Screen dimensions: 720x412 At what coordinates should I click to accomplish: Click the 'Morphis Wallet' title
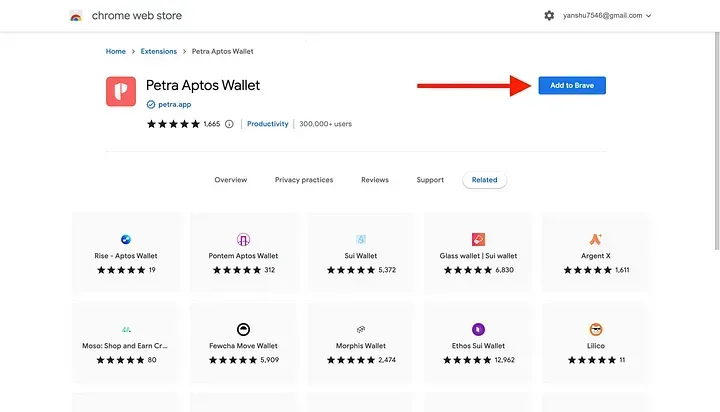(361, 346)
